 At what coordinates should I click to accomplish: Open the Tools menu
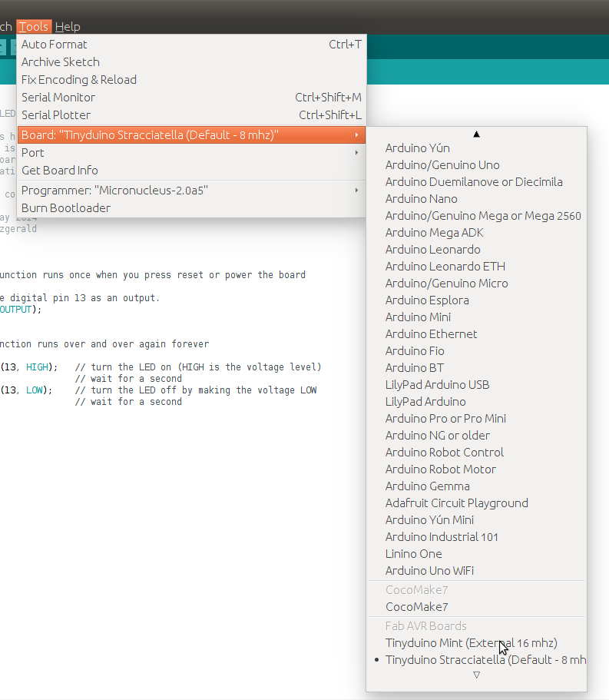coord(34,27)
